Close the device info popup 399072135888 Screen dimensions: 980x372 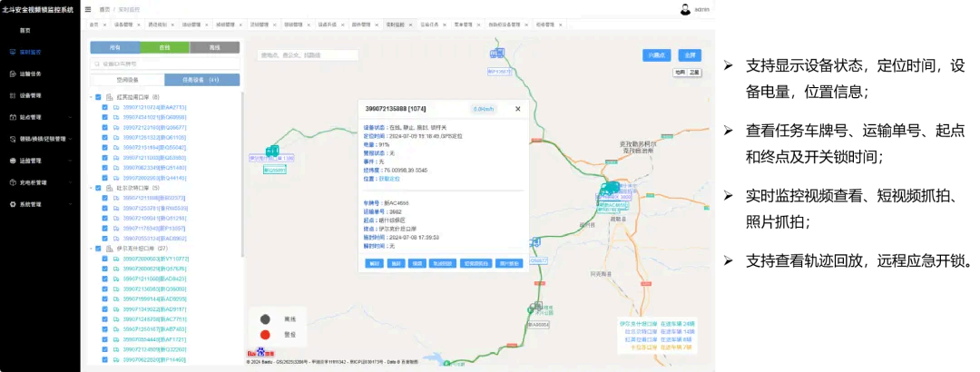coord(517,109)
